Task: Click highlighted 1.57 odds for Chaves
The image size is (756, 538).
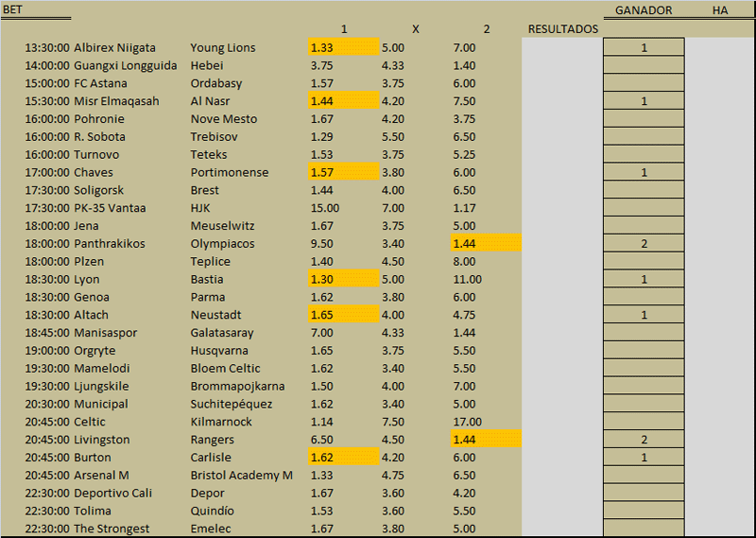Action: click(344, 172)
